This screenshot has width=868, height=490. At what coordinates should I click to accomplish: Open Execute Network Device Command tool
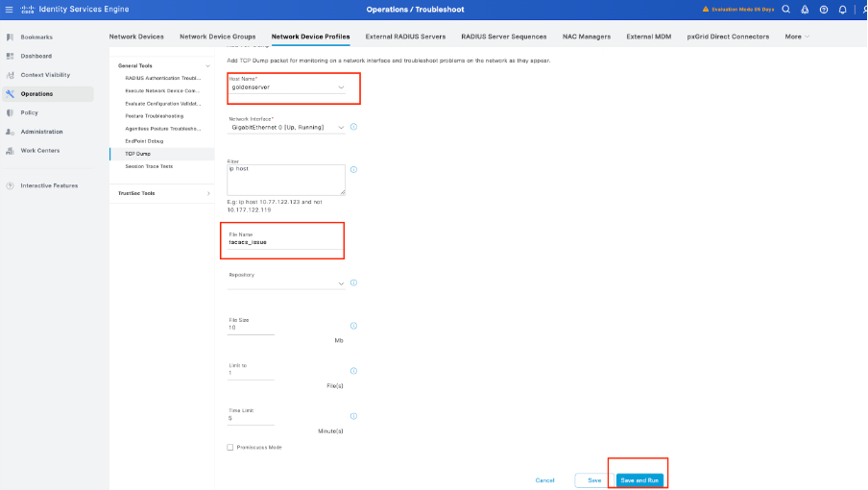tap(162, 91)
